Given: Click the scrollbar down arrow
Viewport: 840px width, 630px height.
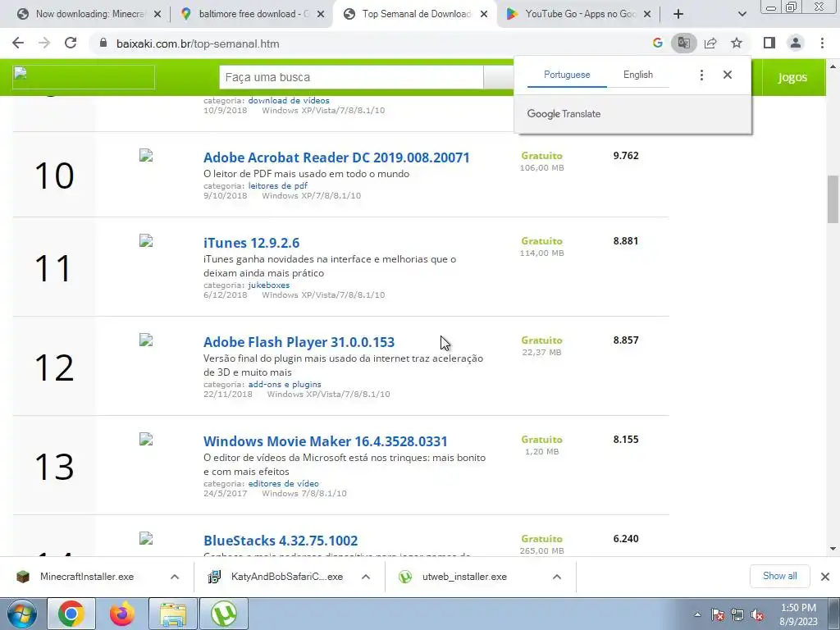Looking at the screenshot, I should (833, 549).
